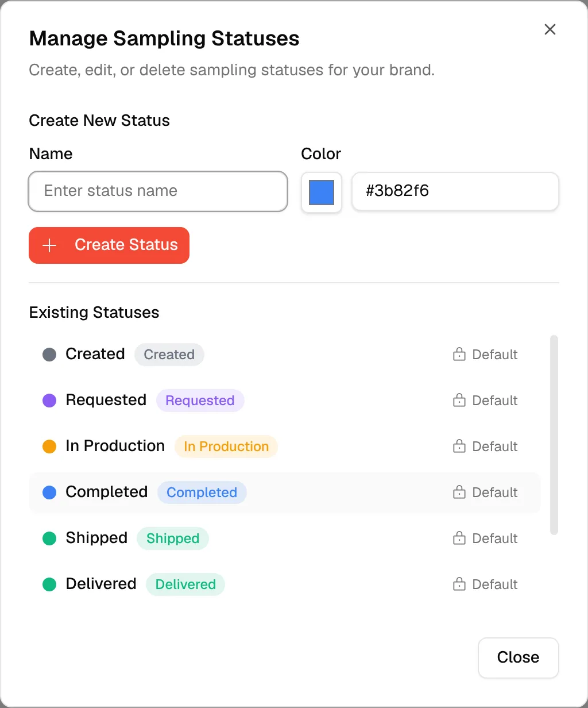The height and width of the screenshot is (708, 588).
Task: Select the In Production status name
Action: 115,446
